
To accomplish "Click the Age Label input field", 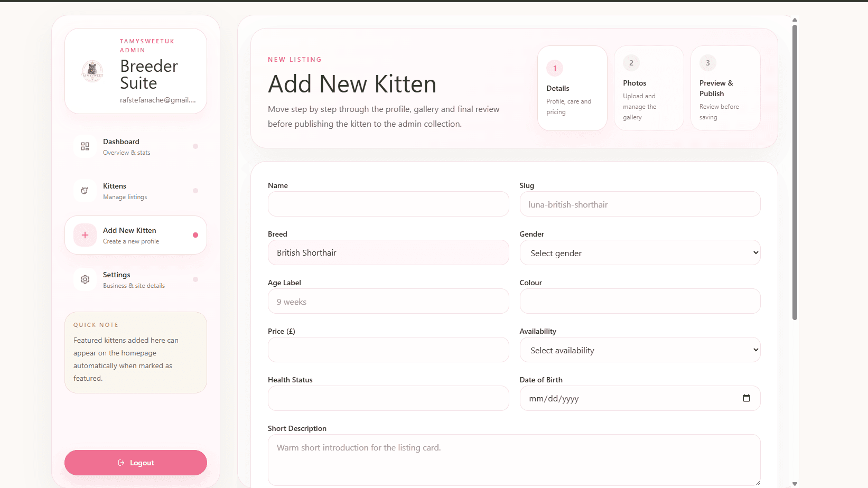I will [388, 301].
